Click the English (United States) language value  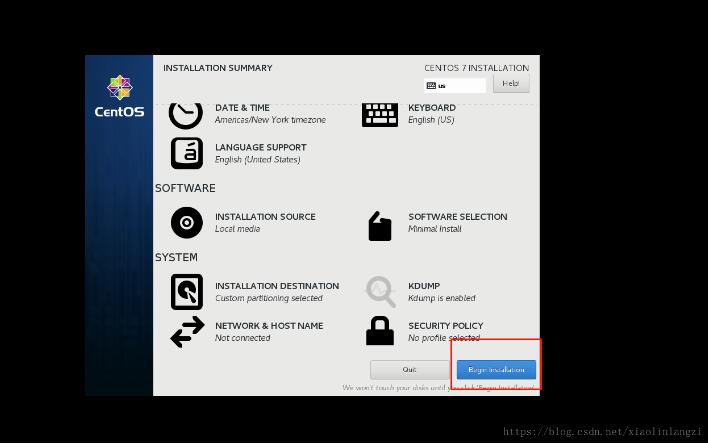pos(257,160)
